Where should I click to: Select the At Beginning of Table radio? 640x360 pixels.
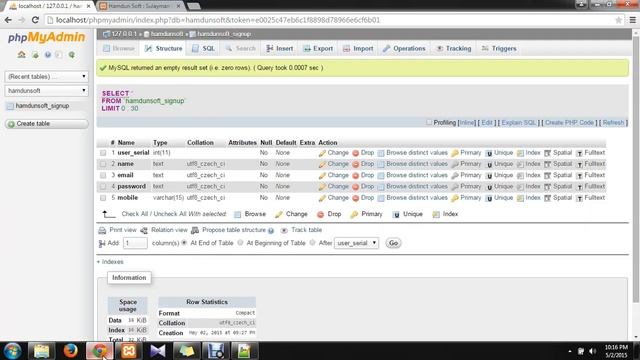[x=240, y=243]
